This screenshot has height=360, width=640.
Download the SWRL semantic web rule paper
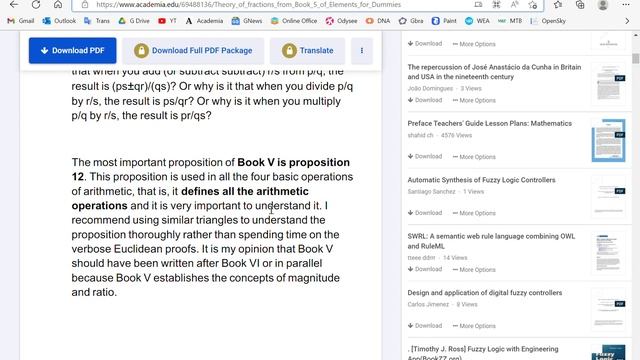tap(425, 269)
